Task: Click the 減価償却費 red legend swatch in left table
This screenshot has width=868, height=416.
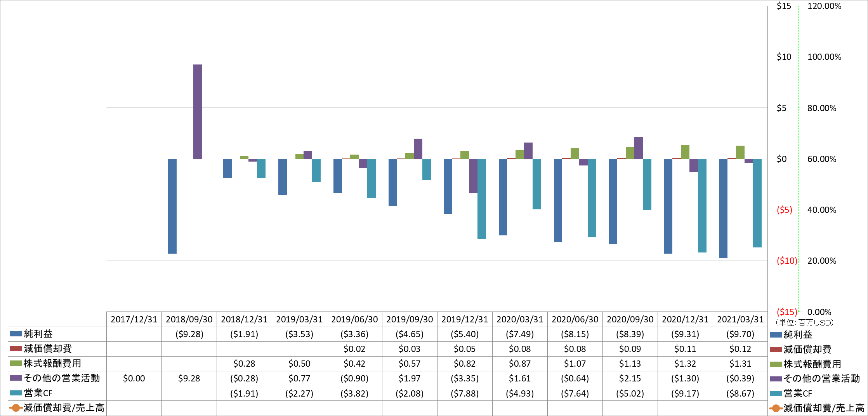Action: click(16, 348)
